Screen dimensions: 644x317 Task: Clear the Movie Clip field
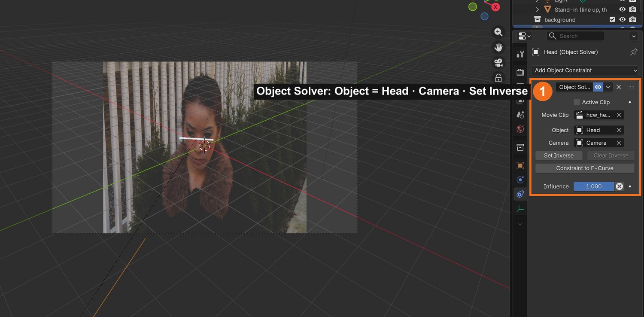click(x=619, y=115)
